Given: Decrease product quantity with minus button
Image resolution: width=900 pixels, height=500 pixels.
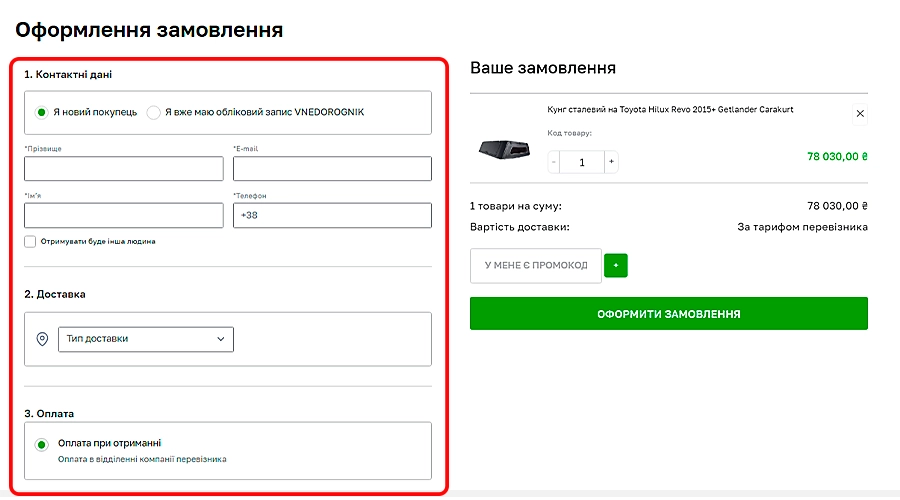Looking at the screenshot, I should (x=554, y=161).
